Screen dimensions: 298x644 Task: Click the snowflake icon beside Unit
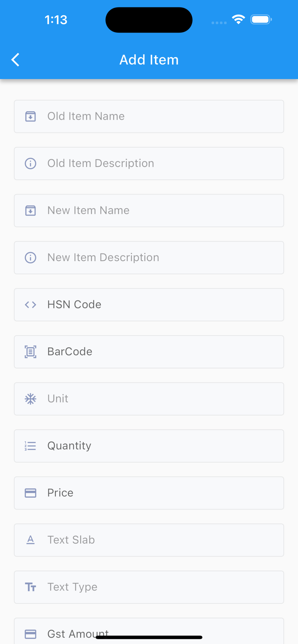30,399
